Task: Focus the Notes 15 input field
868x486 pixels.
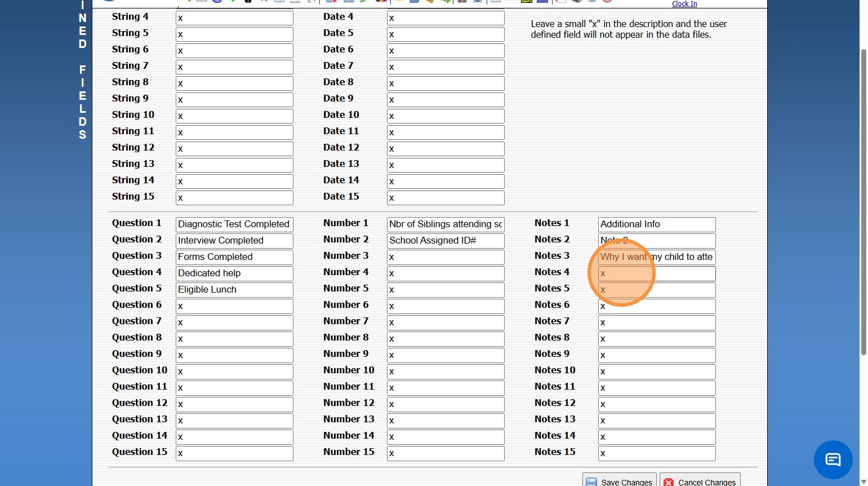Action: tap(657, 453)
